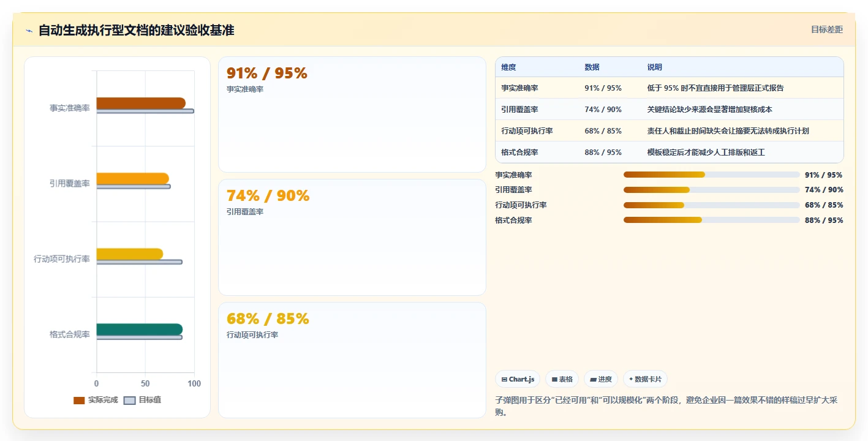Click the 数据 table column header

(x=592, y=67)
